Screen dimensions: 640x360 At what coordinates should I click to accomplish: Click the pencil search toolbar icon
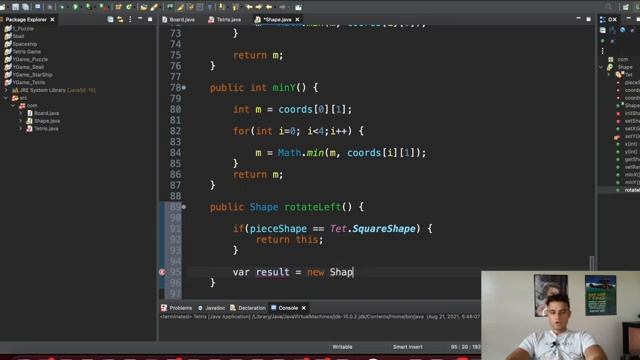[154, 7]
